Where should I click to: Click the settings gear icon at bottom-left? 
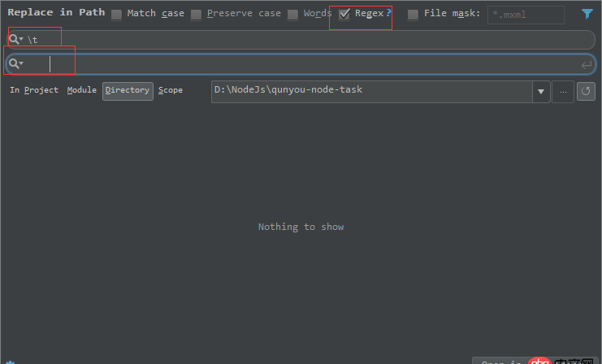coord(10,362)
